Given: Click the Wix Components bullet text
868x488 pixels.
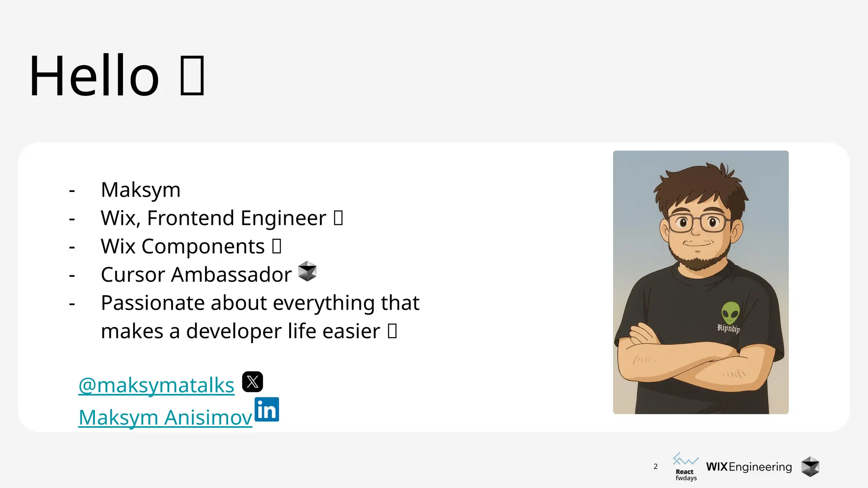Looking at the screenshot, I should [183, 246].
